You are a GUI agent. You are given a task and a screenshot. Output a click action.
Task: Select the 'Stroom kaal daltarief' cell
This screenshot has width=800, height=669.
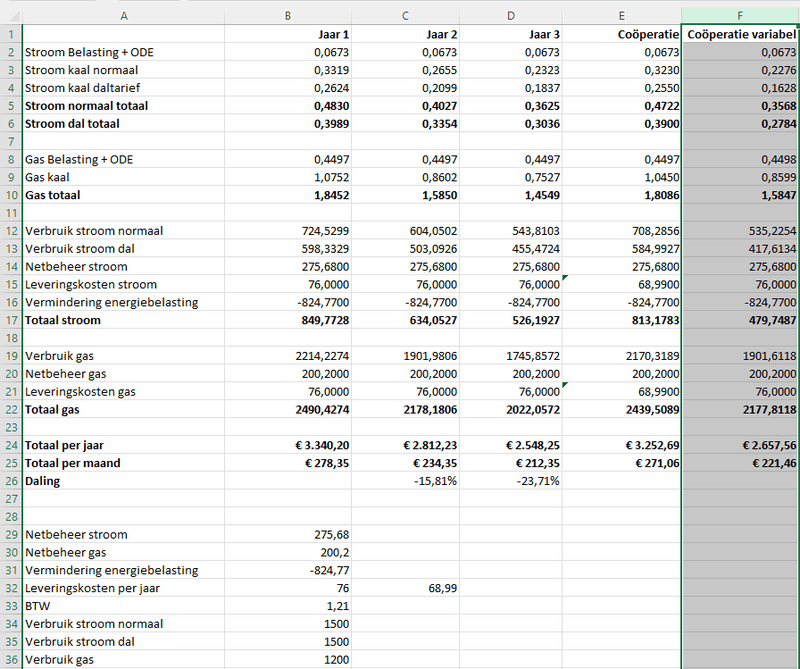pyautogui.click(x=123, y=88)
